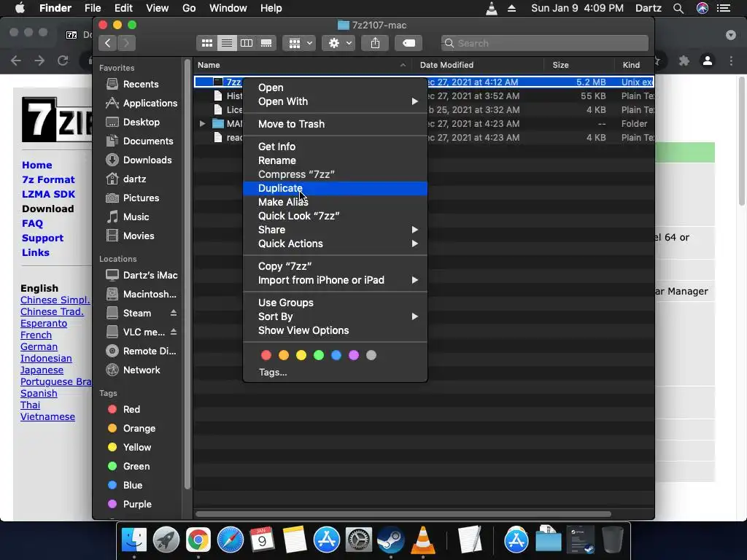The image size is (747, 560).
Task: Choose Copy “7zz” menu entry
Action: [x=335, y=266]
